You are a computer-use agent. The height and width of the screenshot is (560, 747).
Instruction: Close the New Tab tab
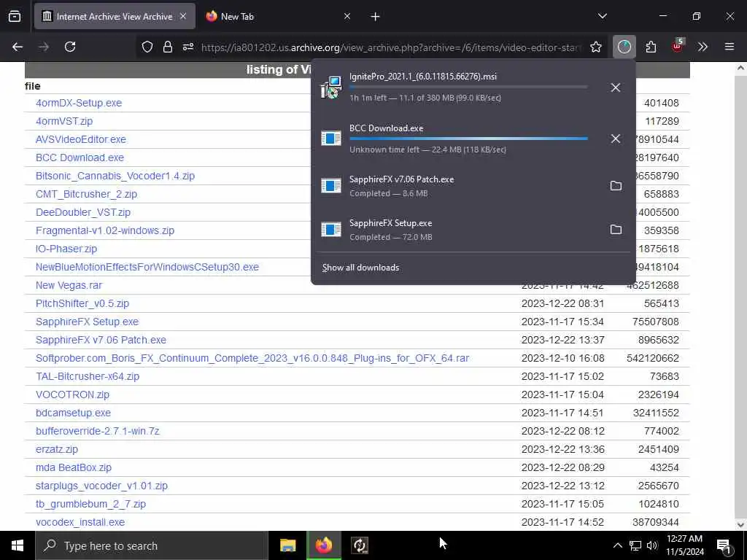click(347, 16)
